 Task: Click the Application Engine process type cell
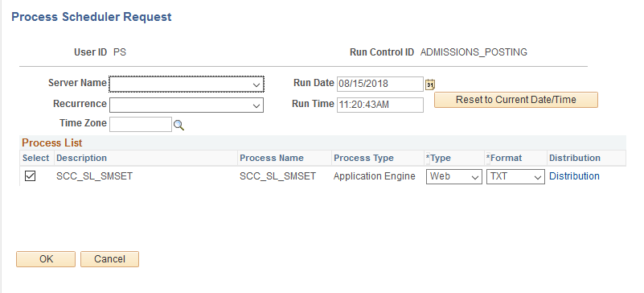(374, 176)
